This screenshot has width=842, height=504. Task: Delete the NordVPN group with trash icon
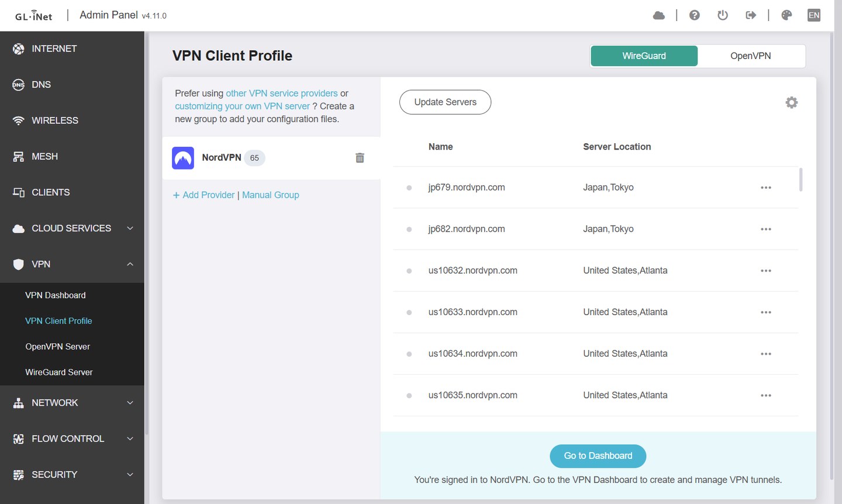click(360, 158)
